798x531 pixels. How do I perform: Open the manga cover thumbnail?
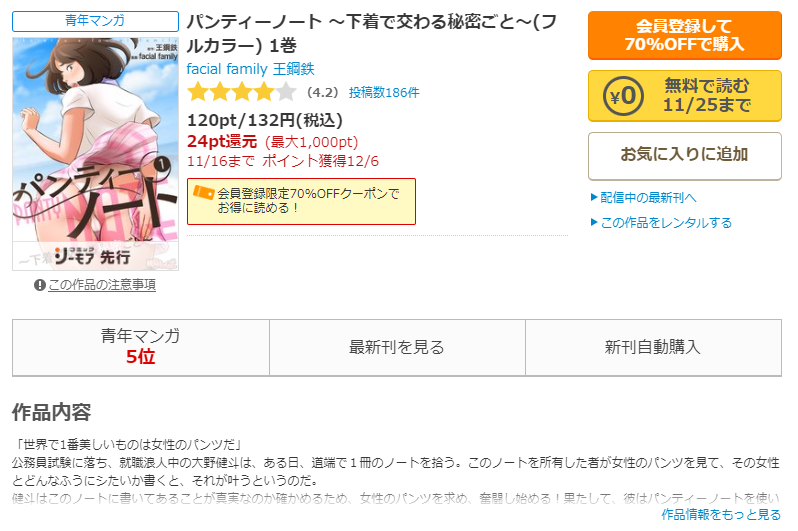[95, 154]
